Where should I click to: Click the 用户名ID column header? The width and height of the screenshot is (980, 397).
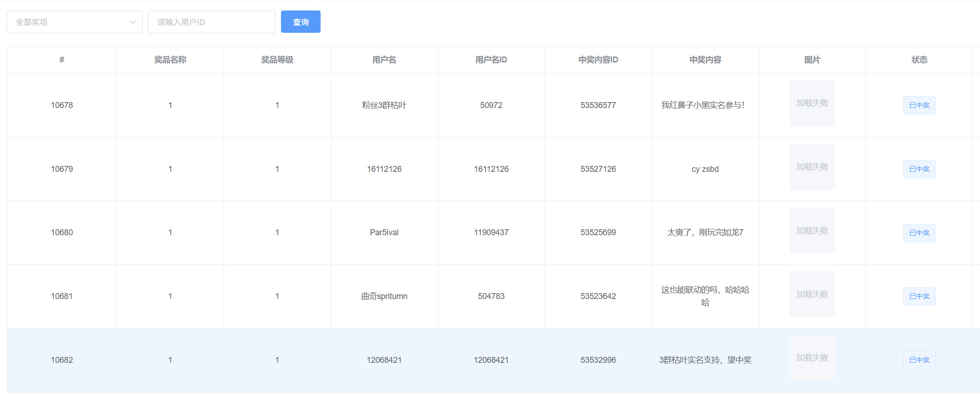491,60
